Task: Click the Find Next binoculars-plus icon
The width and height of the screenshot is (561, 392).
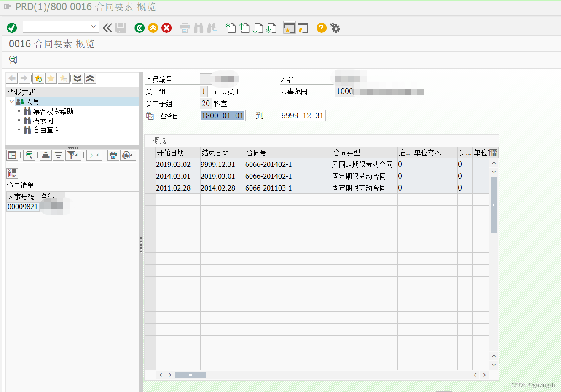Action: coord(212,28)
